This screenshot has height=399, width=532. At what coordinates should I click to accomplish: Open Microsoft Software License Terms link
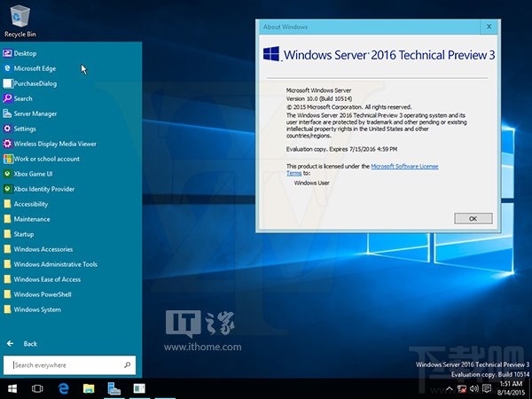pyautogui.click(x=404, y=167)
